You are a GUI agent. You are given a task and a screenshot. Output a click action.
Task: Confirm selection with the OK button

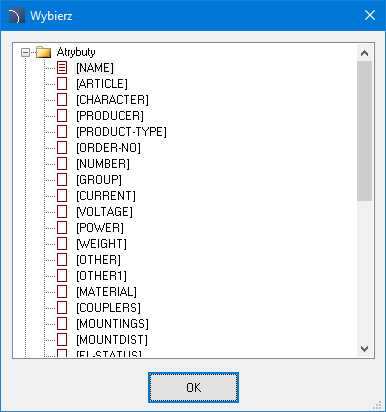click(193, 387)
